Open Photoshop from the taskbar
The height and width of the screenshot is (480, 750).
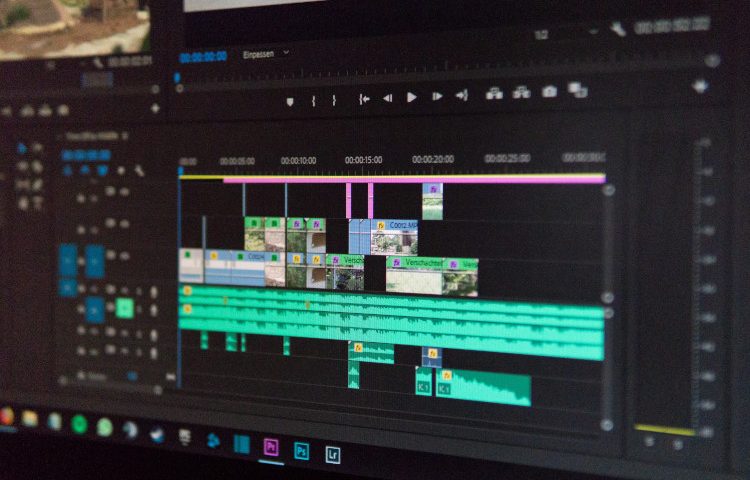coord(301,451)
